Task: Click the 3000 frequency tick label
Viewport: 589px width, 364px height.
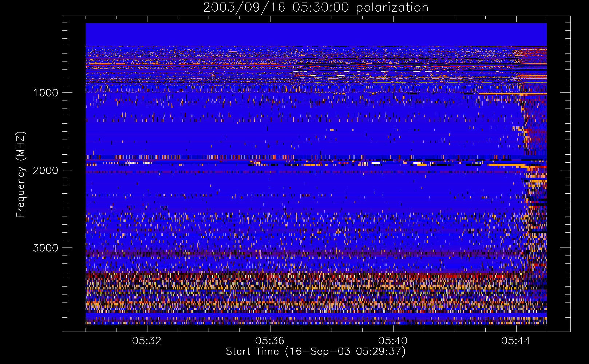Action: (46, 248)
